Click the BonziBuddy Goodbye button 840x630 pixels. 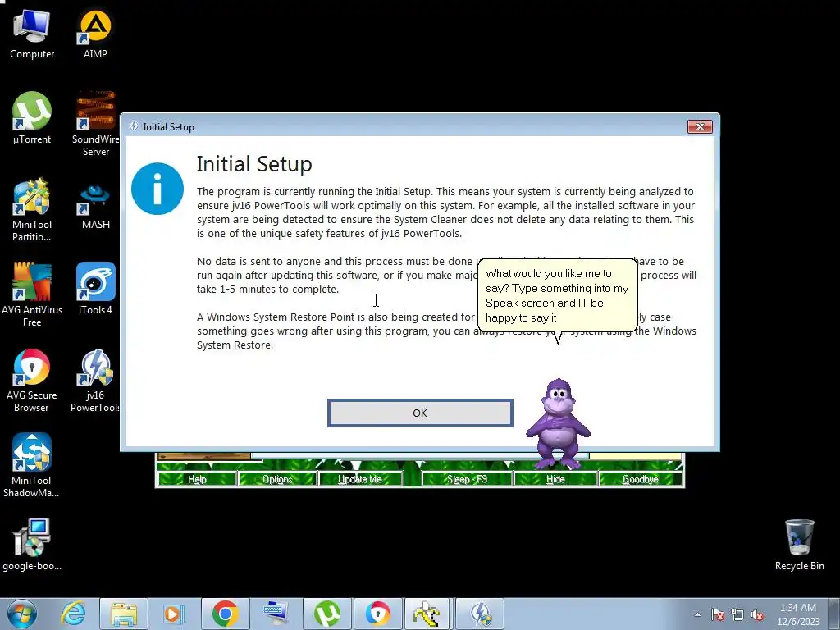click(640, 479)
